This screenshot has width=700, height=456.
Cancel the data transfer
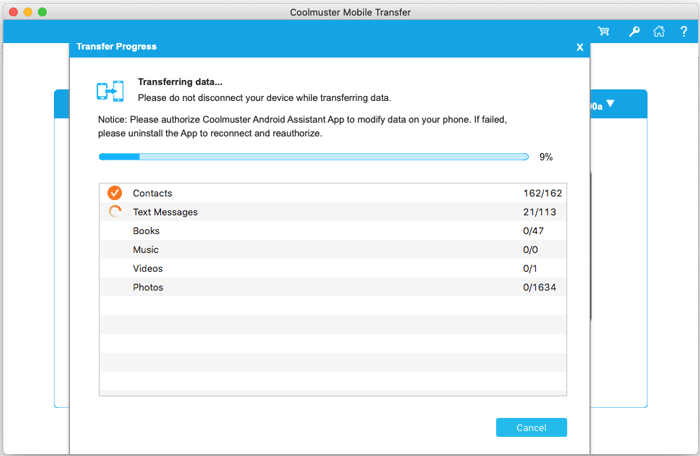coord(531,427)
